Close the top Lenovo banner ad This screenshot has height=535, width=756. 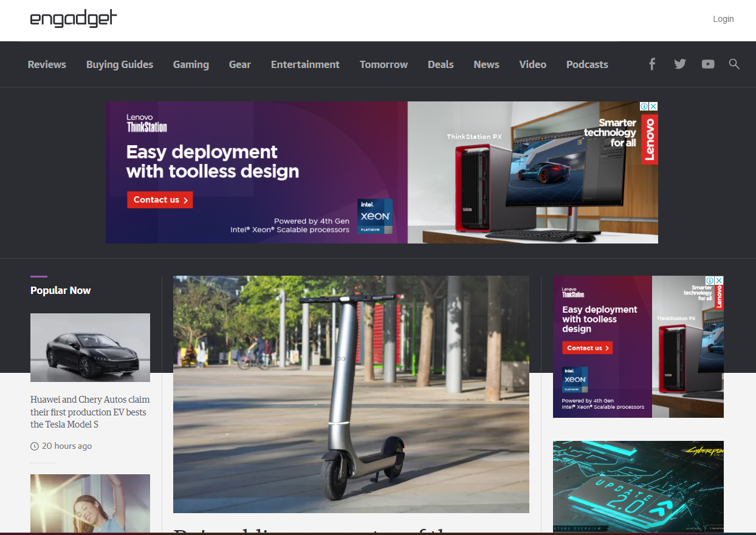[653, 106]
